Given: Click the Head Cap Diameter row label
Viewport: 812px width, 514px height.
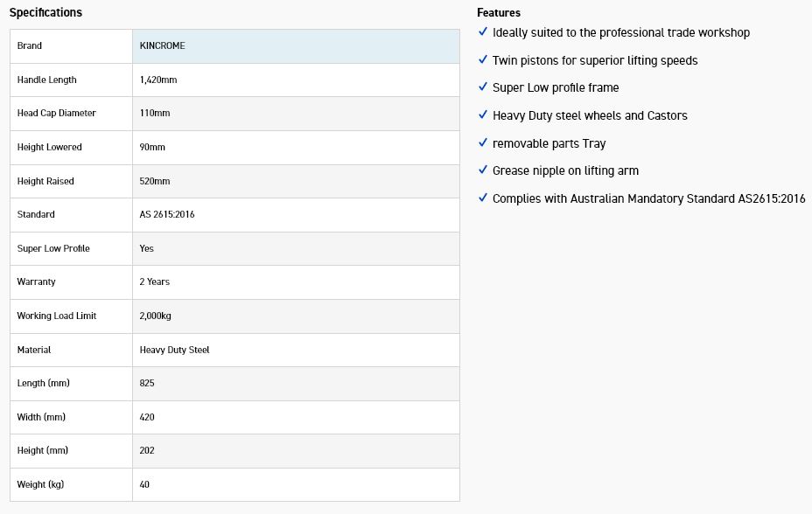Looking at the screenshot, I should 57,113.
